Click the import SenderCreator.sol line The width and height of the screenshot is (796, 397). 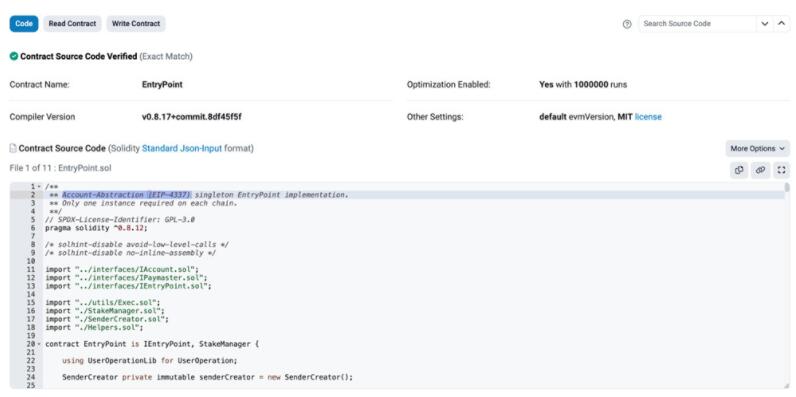(x=107, y=319)
